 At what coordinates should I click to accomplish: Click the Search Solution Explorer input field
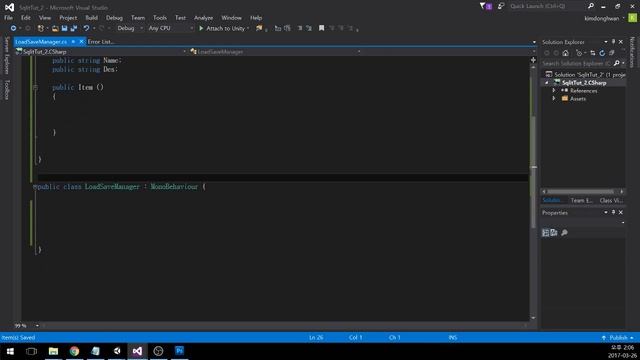click(576, 63)
